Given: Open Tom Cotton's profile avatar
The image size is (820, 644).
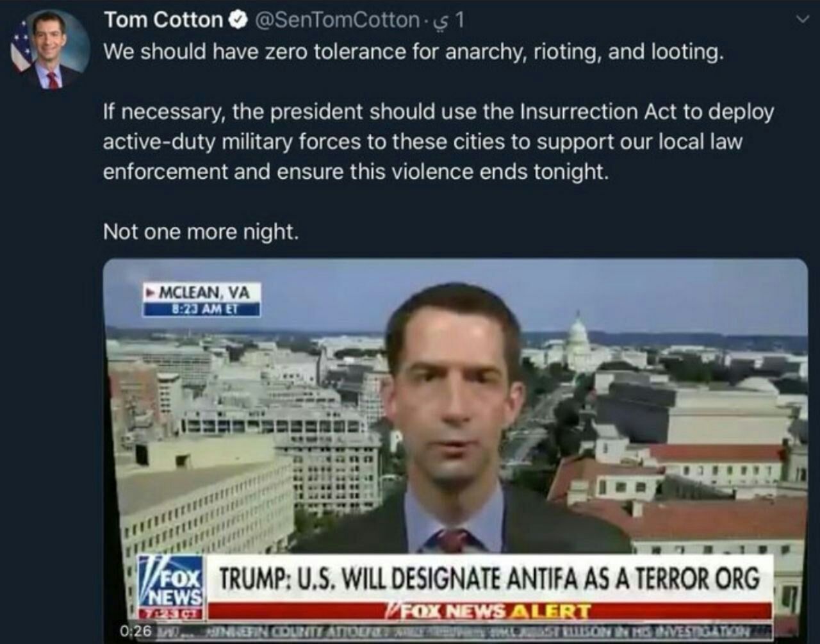Looking at the screenshot, I should click(50, 50).
